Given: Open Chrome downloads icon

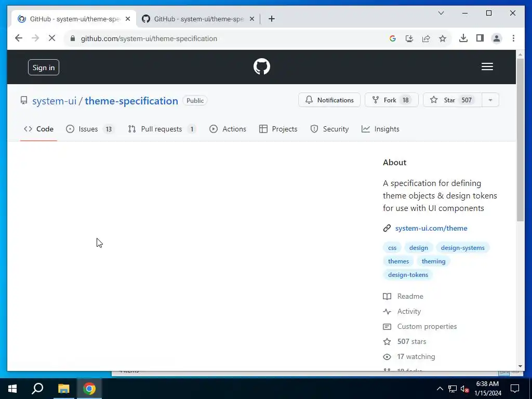Looking at the screenshot, I should [x=463, y=38].
